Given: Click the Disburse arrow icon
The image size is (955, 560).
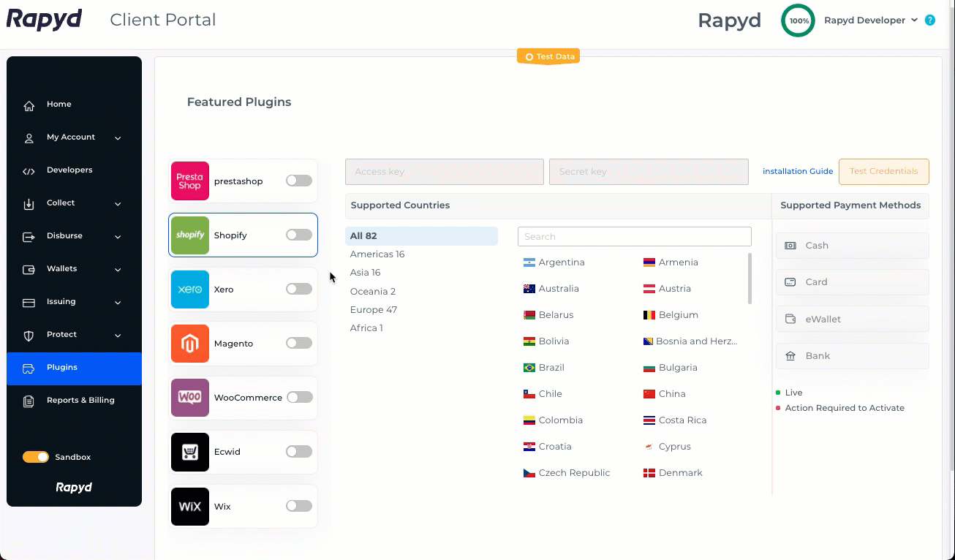Looking at the screenshot, I should [x=29, y=237].
